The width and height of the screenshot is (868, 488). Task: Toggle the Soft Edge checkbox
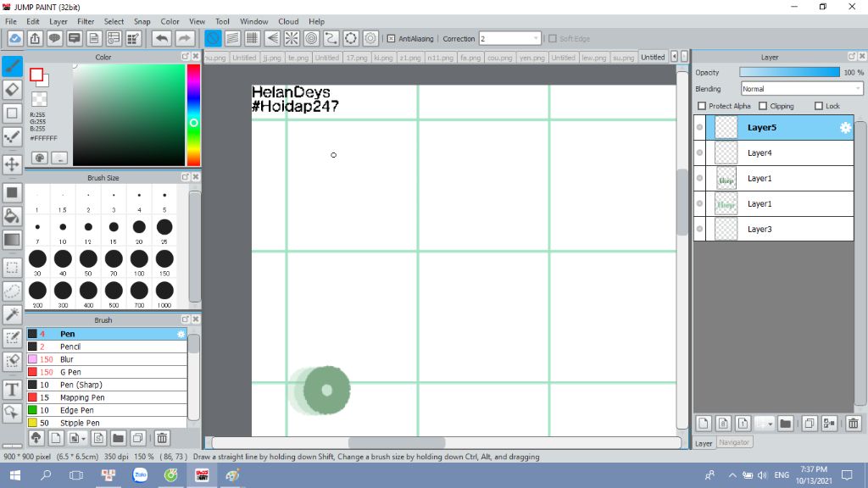point(552,39)
